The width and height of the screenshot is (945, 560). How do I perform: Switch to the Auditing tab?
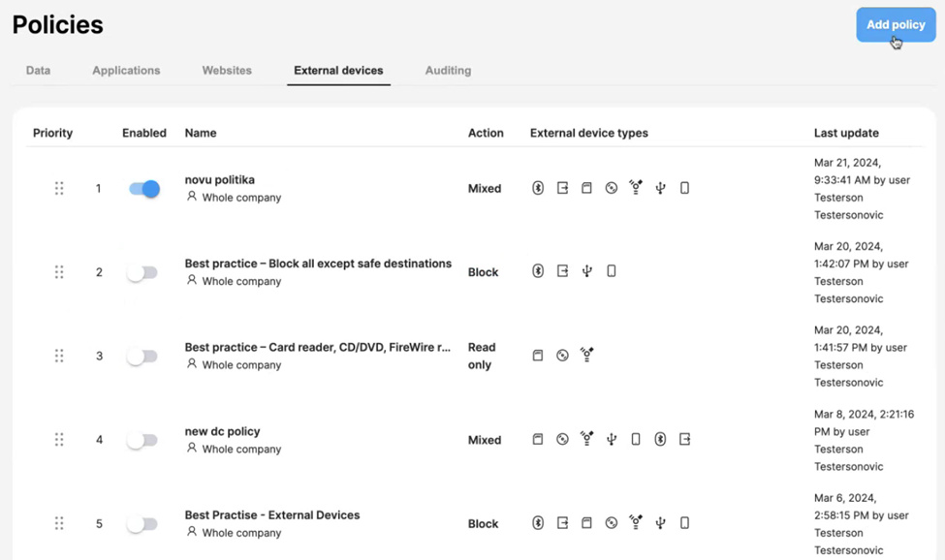pyautogui.click(x=447, y=70)
